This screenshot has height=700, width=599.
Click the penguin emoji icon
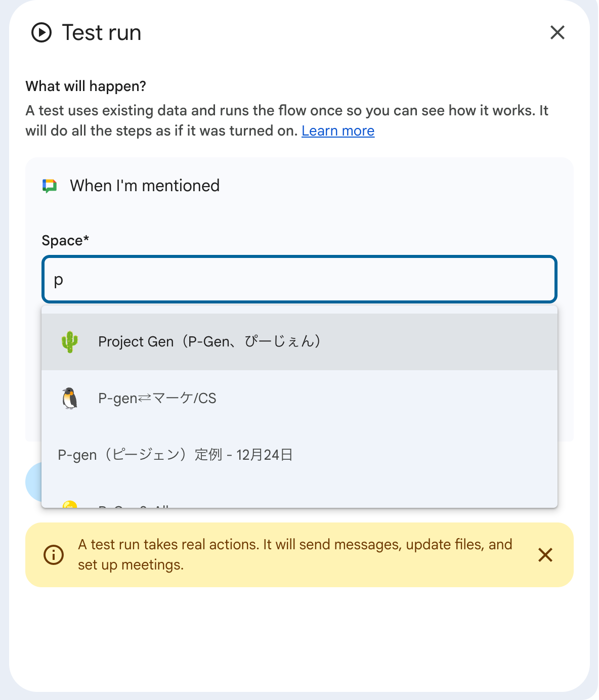(70, 399)
